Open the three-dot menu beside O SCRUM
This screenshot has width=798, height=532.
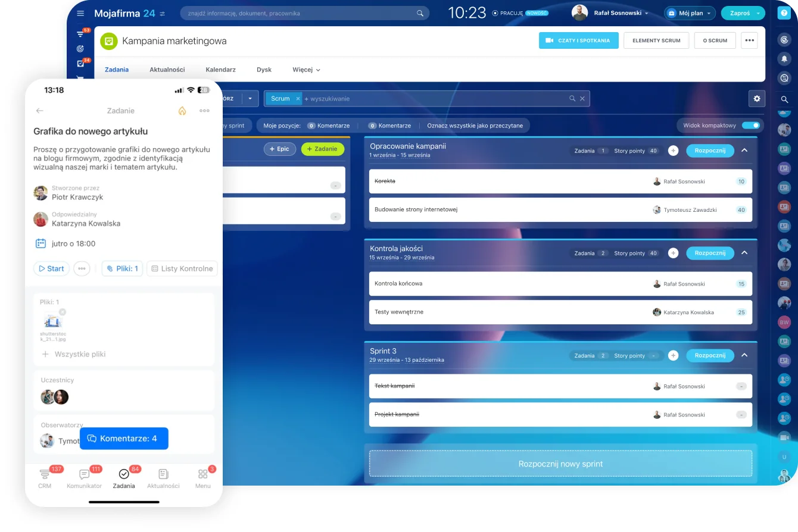click(749, 40)
